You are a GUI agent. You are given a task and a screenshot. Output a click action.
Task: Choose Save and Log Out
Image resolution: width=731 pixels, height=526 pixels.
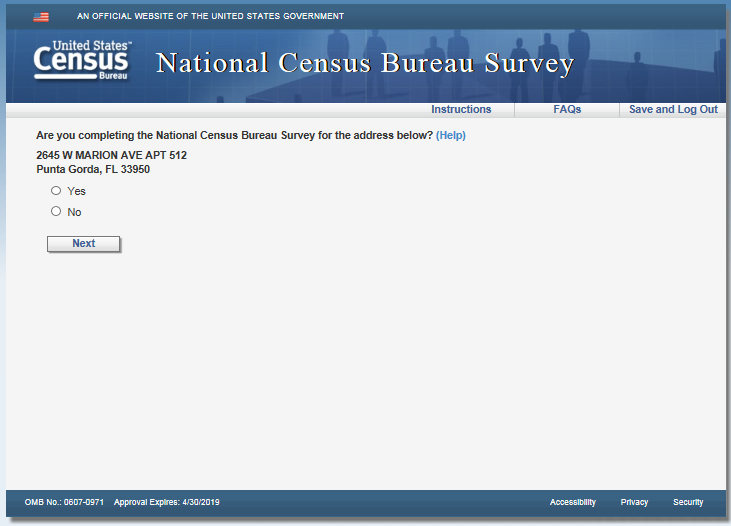pyautogui.click(x=673, y=109)
